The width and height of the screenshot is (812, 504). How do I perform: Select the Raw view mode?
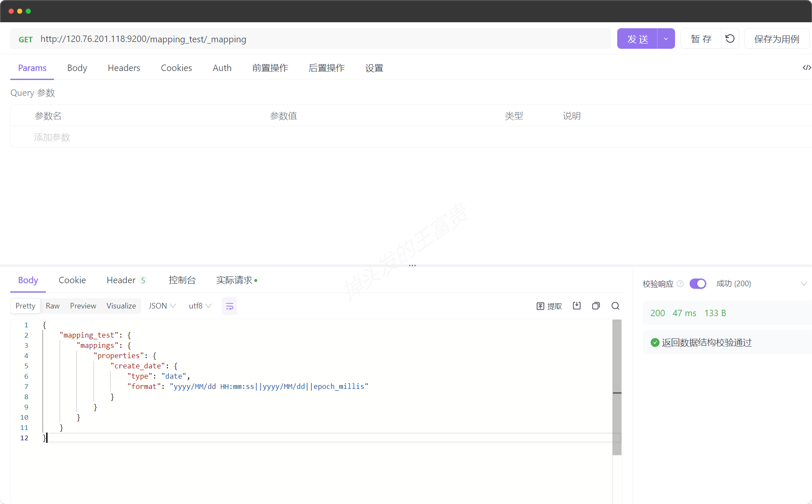click(x=53, y=306)
